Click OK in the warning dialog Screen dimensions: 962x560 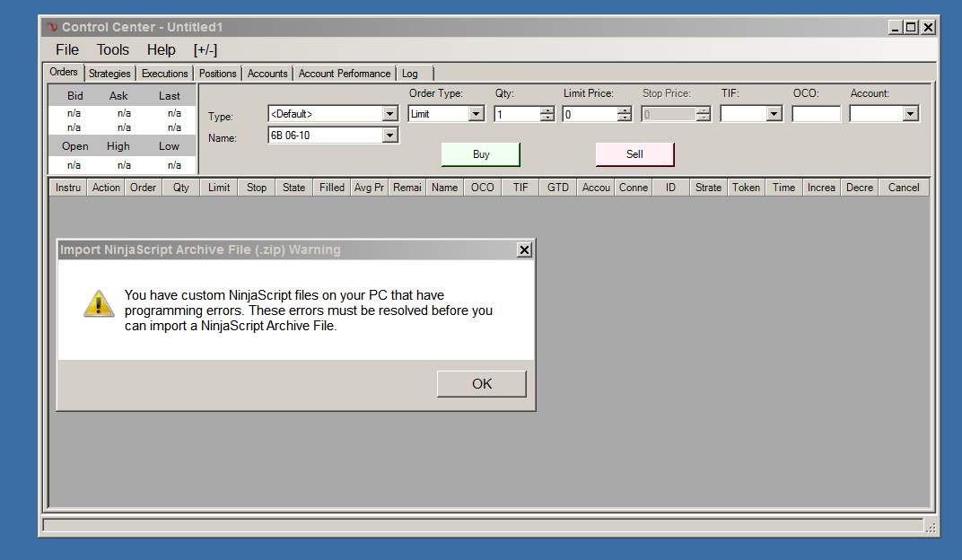click(x=482, y=383)
